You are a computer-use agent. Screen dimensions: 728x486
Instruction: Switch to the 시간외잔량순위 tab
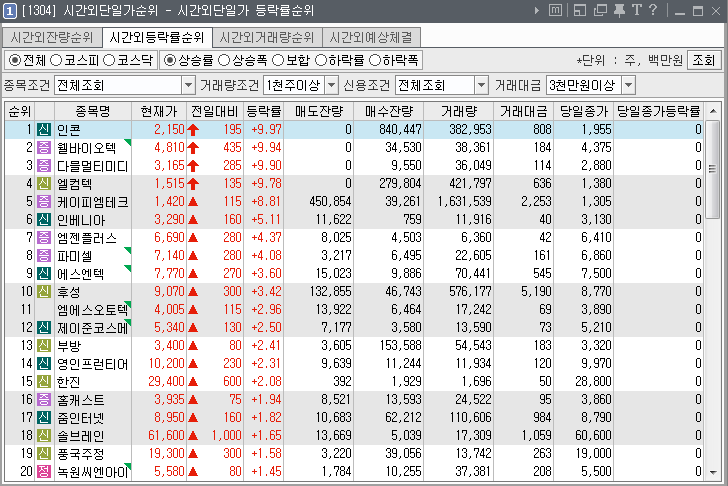click(x=52, y=38)
